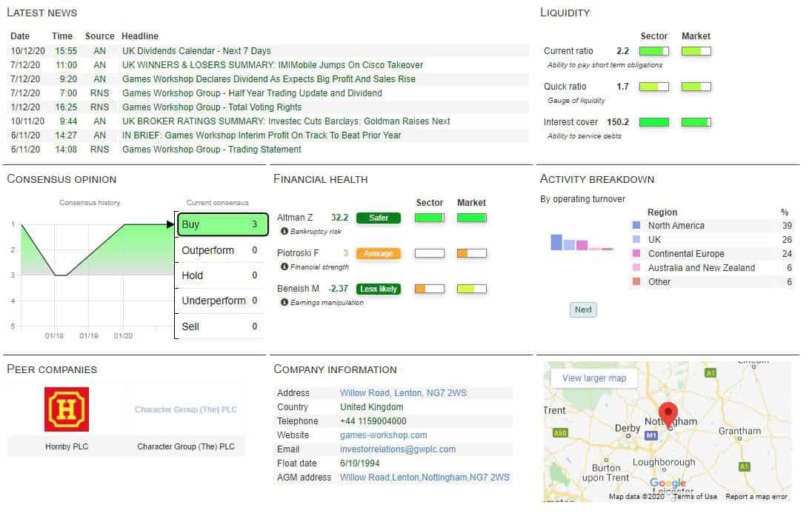The image size is (812, 516).
Task: Click the Altman Z bankruptcy risk info icon
Action: point(284,231)
